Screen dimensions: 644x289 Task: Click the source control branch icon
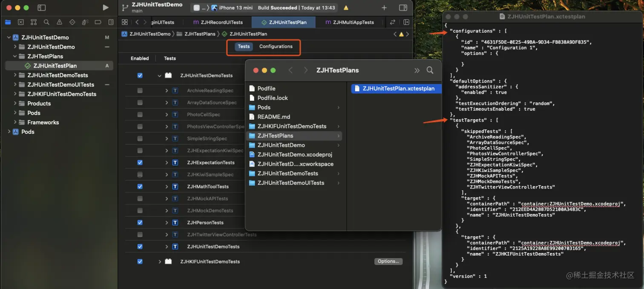click(x=125, y=8)
